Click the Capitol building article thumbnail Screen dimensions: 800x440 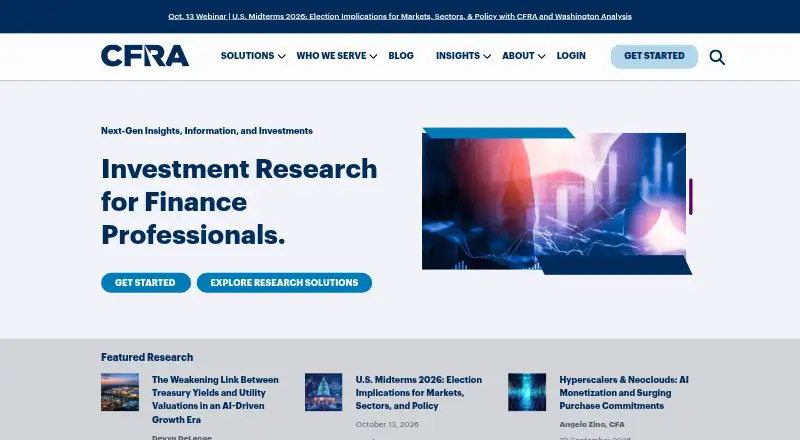[x=323, y=392]
